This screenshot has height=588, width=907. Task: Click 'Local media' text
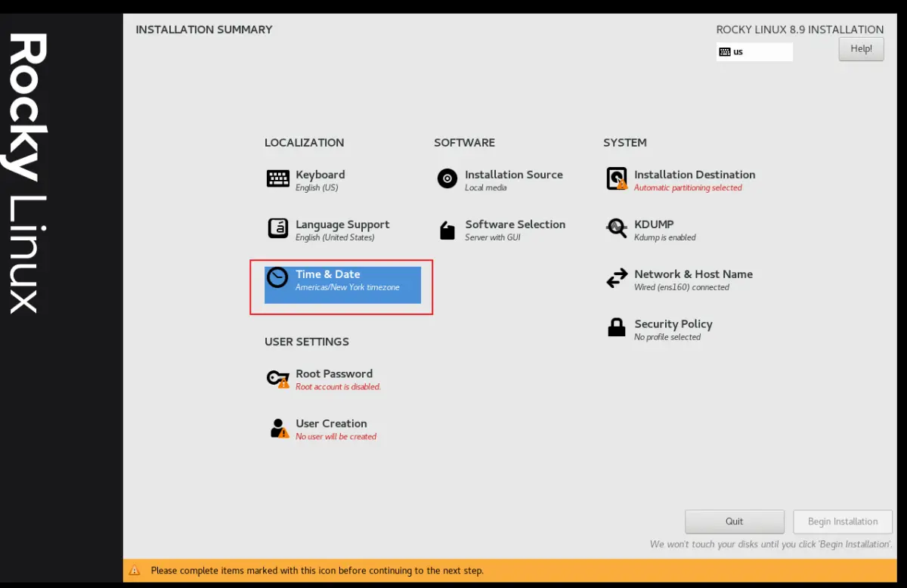[485, 188]
